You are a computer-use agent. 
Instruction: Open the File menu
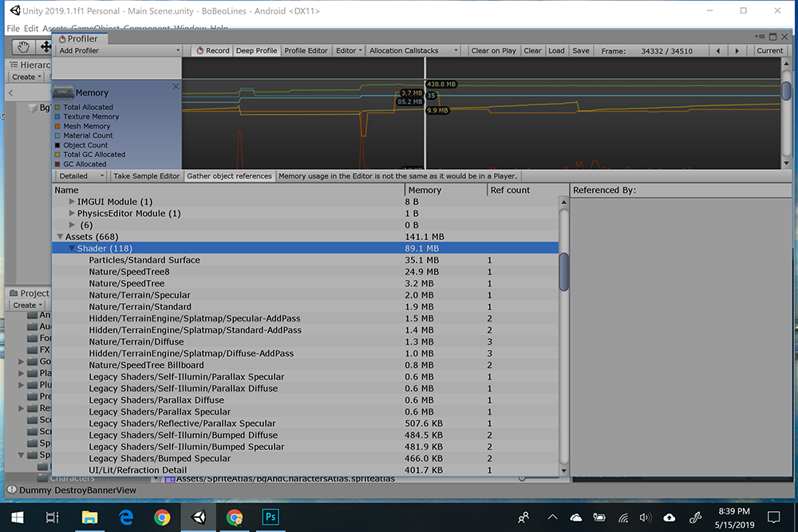(x=13, y=29)
